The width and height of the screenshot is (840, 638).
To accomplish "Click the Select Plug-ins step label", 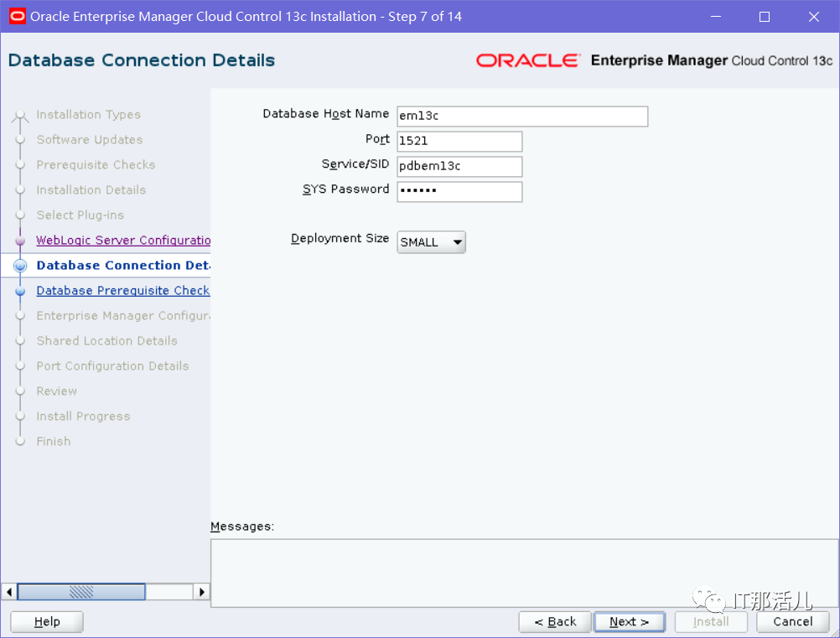I will (x=80, y=215).
